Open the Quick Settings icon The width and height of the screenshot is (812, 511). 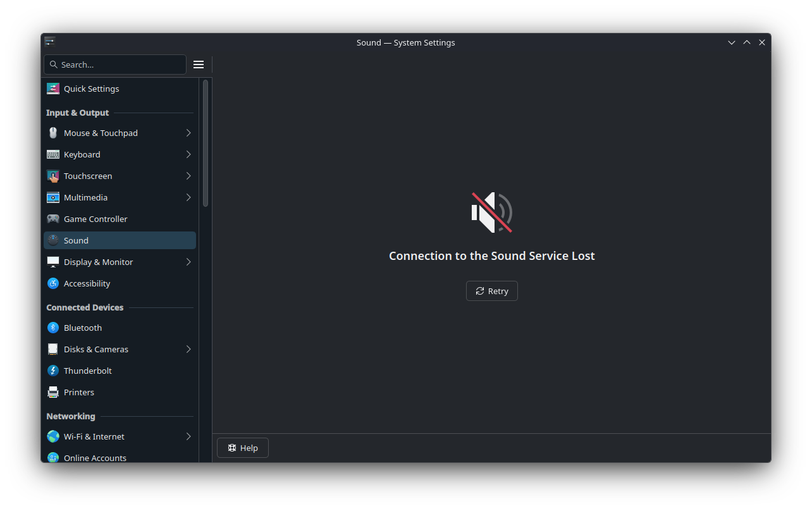coord(53,89)
